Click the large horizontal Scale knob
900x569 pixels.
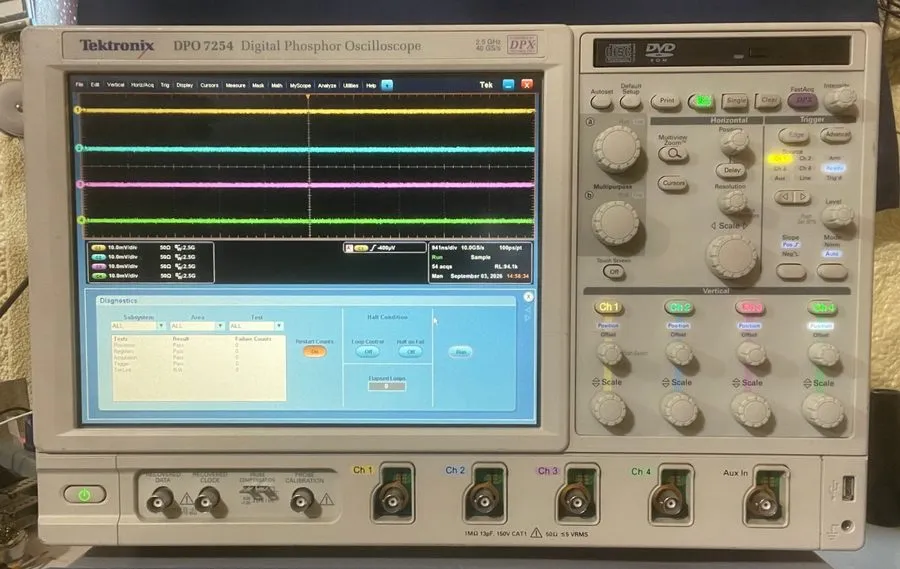point(731,256)
